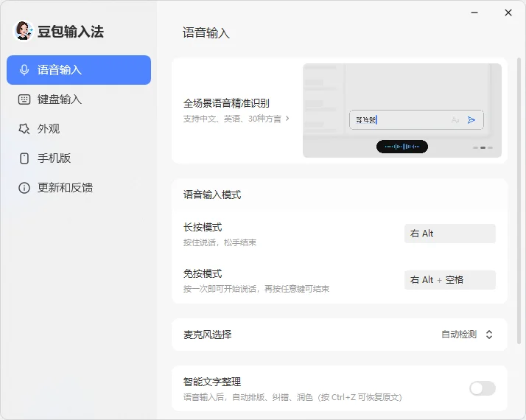
Task: Click the phone icon beside 手机版
Action: click(24, 158)
